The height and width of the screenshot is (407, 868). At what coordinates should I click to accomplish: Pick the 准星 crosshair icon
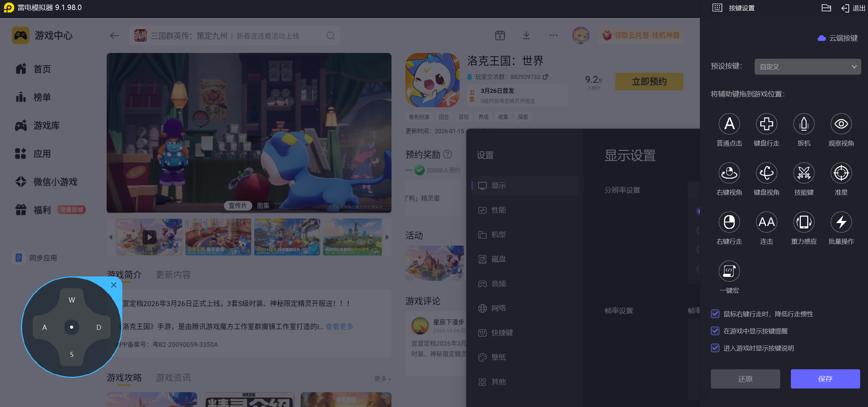(x=841, y=173)
